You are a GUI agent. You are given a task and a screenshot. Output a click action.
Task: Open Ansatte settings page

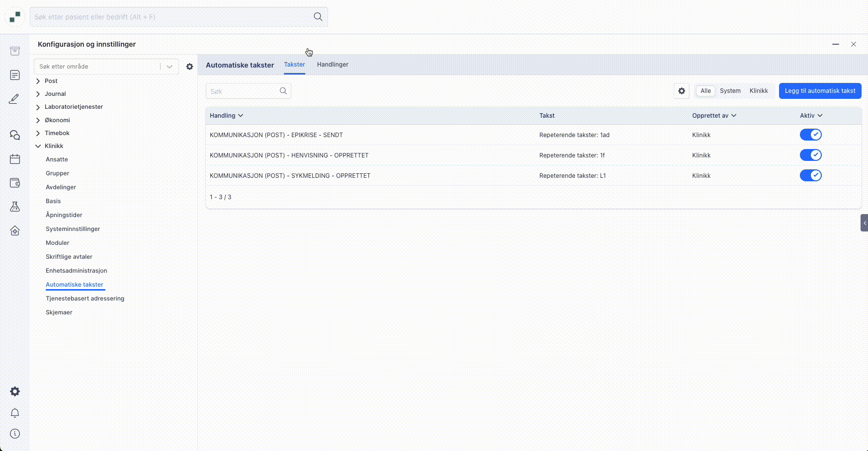pos(57,159)
